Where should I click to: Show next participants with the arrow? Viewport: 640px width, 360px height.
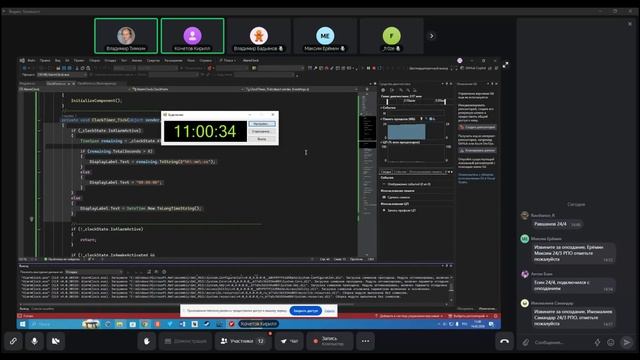[431, 36]
